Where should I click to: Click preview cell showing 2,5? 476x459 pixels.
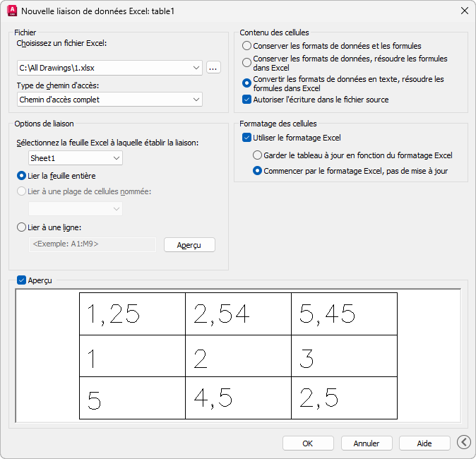(x=344, y=398)
